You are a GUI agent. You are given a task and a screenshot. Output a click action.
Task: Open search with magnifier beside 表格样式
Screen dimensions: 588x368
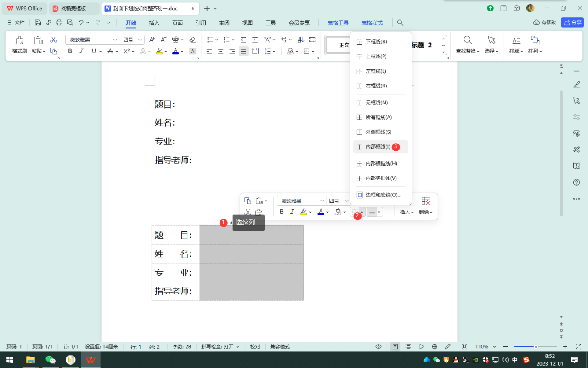click(x=400, y=23)
